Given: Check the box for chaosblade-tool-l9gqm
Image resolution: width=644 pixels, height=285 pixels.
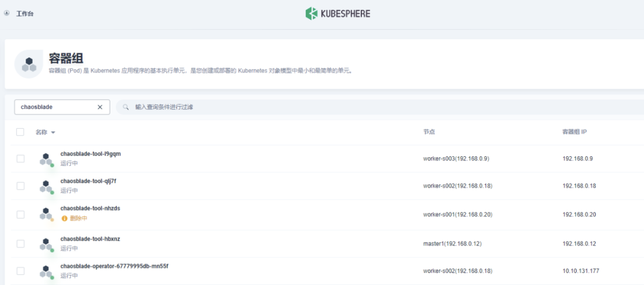Looking at the screenshot, I should coord(20,159).
